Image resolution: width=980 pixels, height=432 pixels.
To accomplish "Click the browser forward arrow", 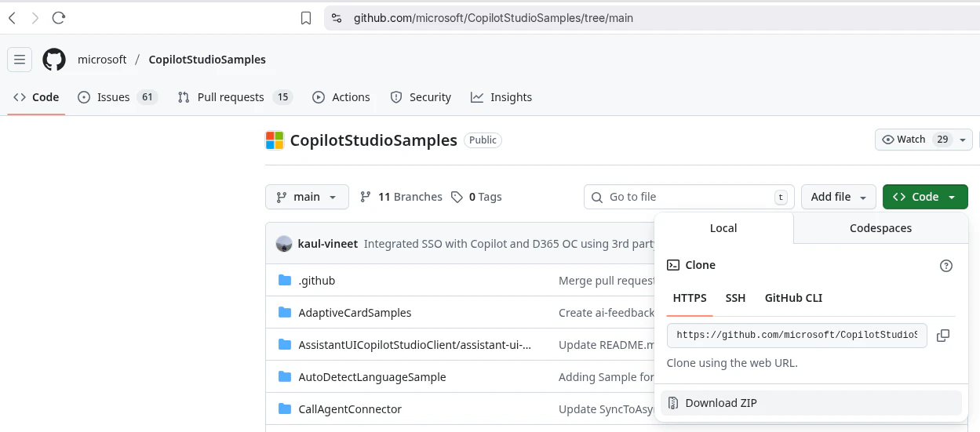I will pos(35,18).
